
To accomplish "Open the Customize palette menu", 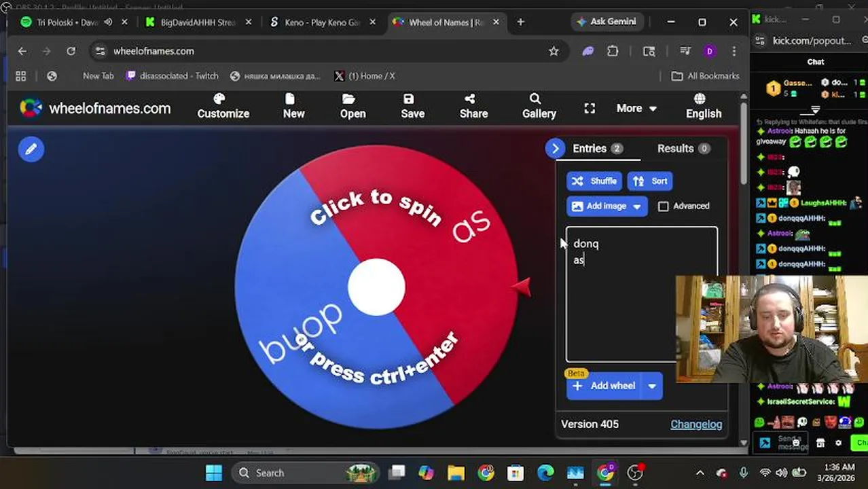I will click(x=223, y=107).
